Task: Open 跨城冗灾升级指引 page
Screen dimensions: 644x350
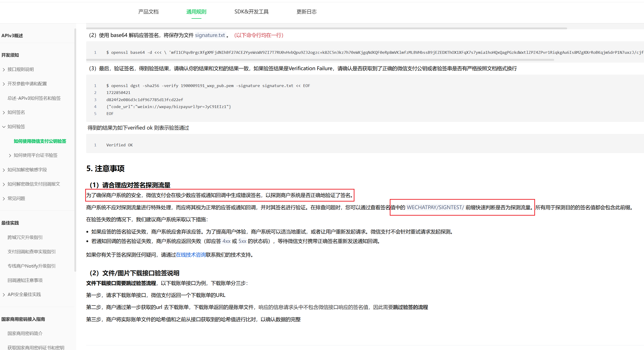Action: coord(25,237)
